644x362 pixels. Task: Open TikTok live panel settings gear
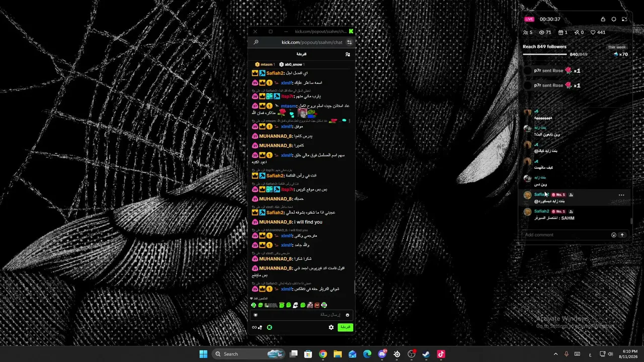[x=614, y=19]
